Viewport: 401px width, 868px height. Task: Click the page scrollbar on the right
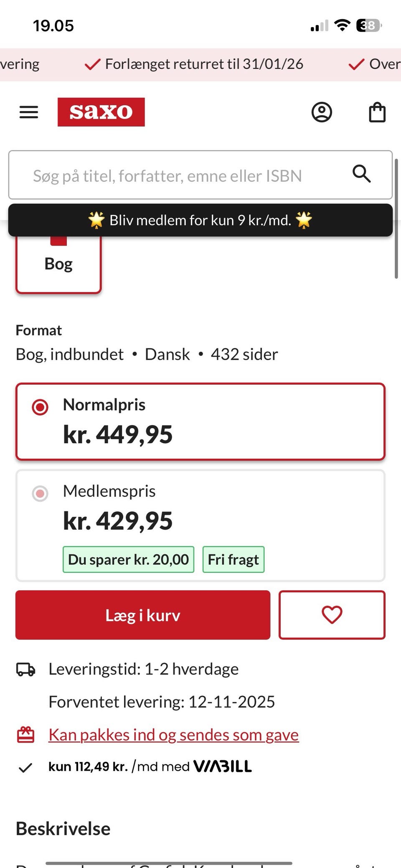tap(396, 217)
